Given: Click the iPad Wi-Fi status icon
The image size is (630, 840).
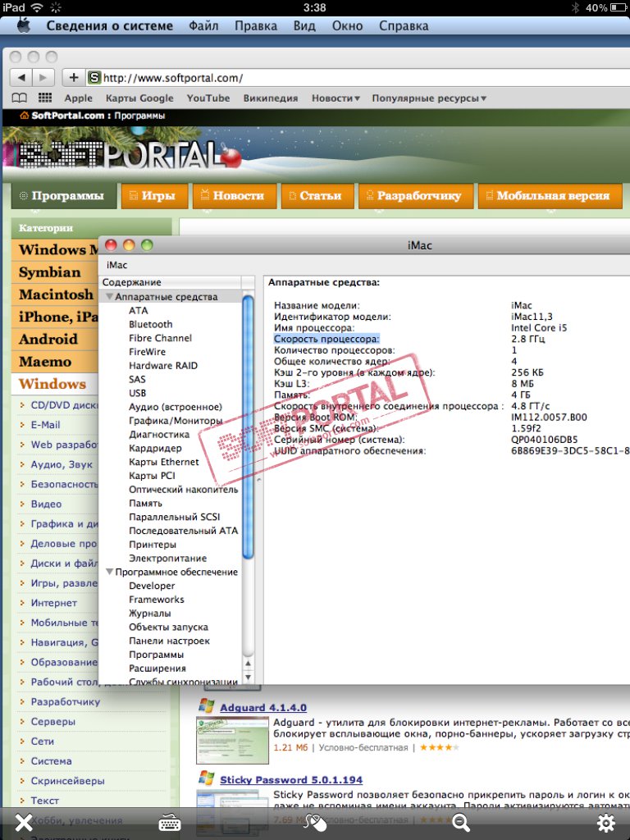Looking at the screenshot, I should point(37,7).
